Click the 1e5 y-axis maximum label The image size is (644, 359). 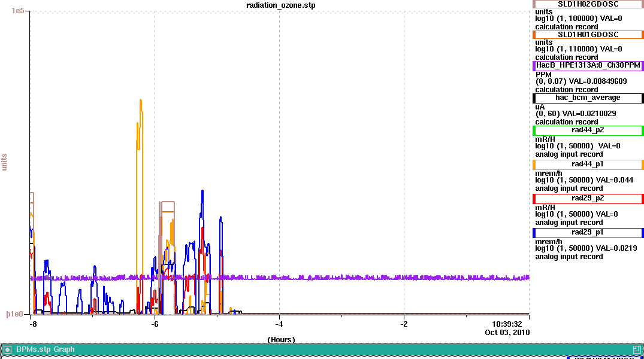18,11
